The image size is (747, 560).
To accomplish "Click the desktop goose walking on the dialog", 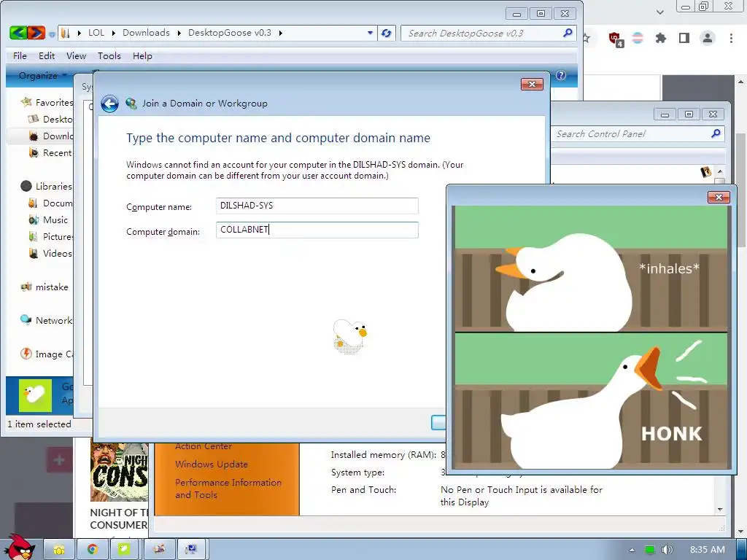I will coord(349,337).
